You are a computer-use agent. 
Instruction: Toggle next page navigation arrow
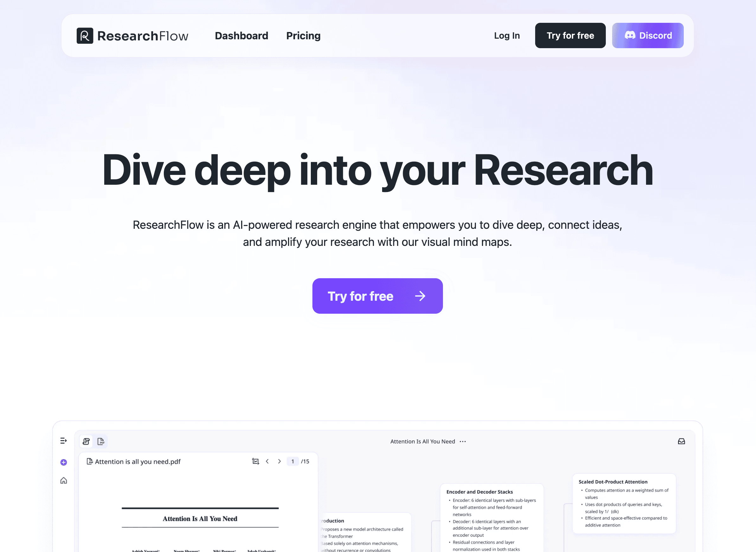click(x=279, y=461)
